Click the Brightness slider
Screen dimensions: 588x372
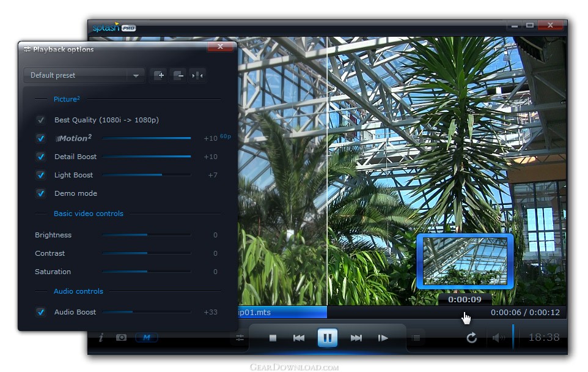pyautogui.click(x=146, y=235)
